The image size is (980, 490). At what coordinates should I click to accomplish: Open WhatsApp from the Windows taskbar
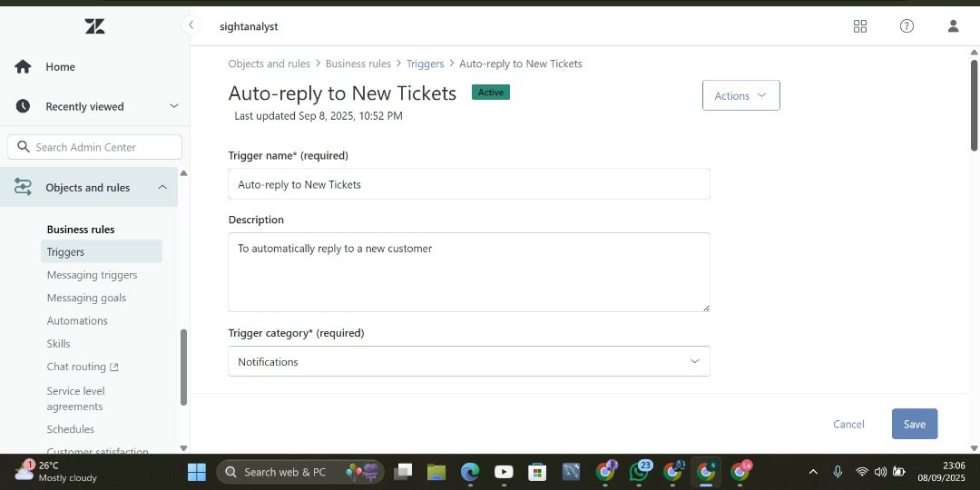(x=640, y=472)
